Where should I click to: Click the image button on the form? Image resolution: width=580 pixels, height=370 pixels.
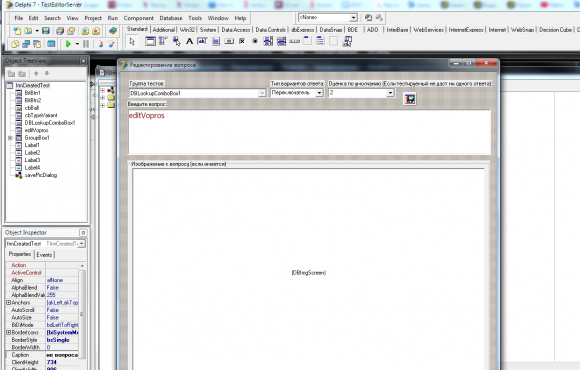[409, 99]
